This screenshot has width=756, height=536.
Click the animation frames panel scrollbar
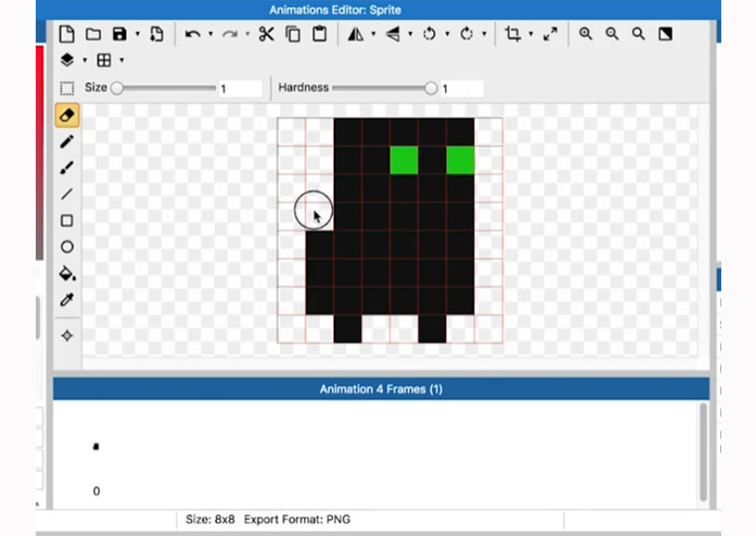click(703, 453)
